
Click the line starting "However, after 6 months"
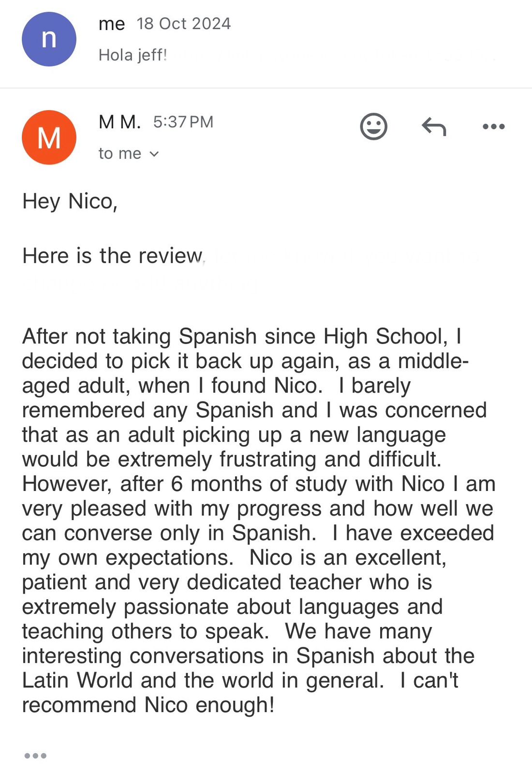tap(259, 484)
